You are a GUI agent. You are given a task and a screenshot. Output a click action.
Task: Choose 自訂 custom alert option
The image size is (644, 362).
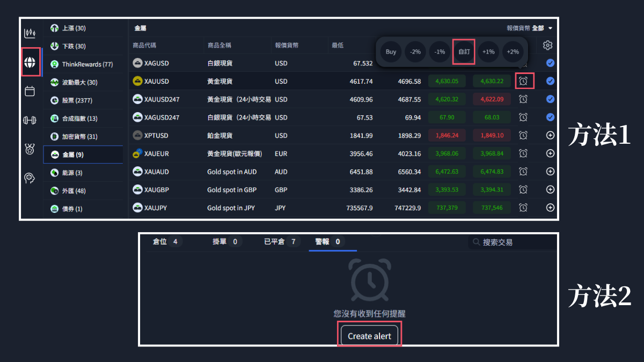(464, 52)
